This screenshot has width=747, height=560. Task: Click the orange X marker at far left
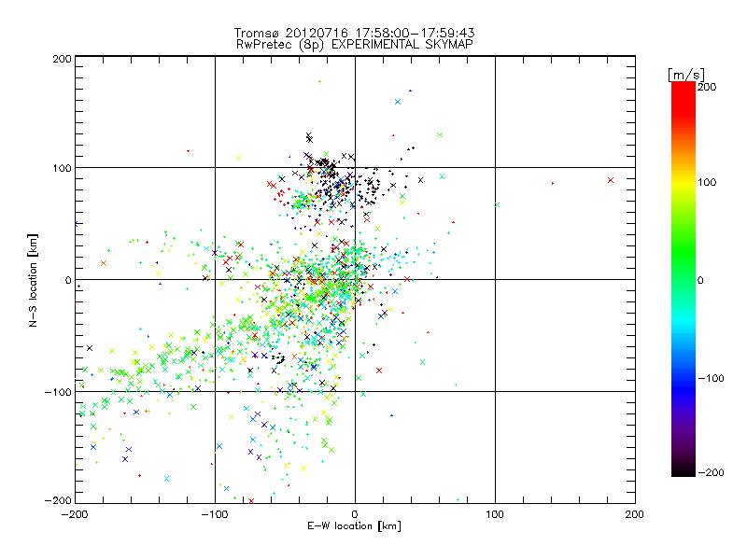104,263
